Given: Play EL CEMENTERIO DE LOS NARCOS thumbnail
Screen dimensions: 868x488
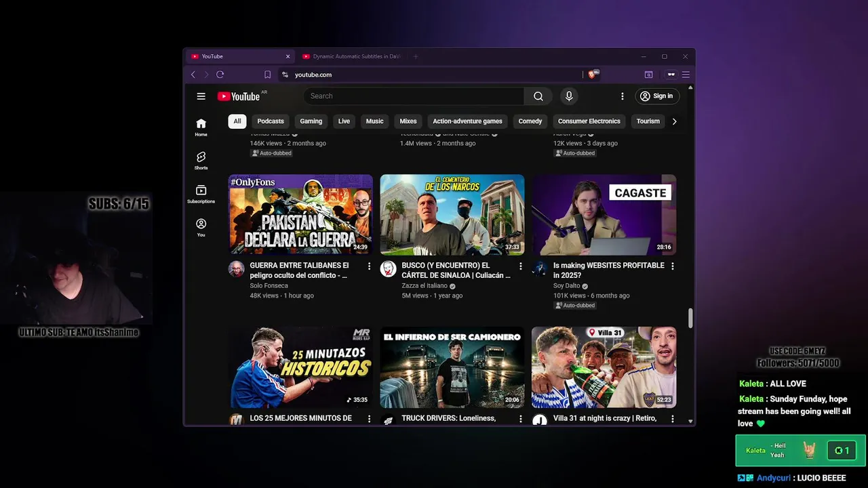Looking at the screenshot, I should coord(452,215).
